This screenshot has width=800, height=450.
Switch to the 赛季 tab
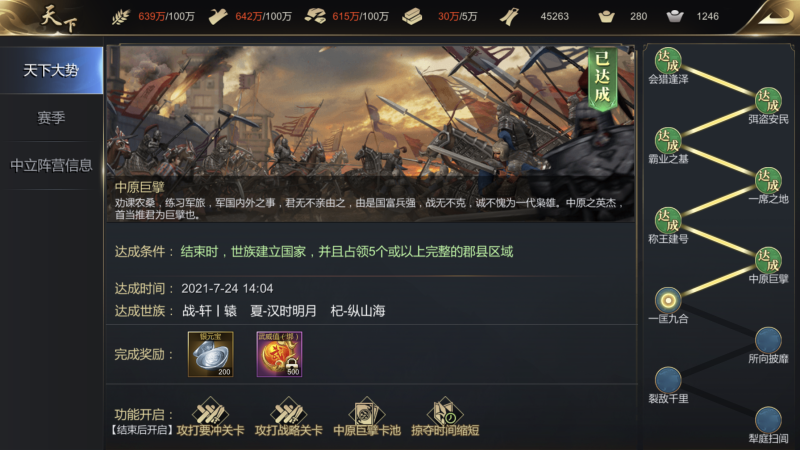coord(51,118)
